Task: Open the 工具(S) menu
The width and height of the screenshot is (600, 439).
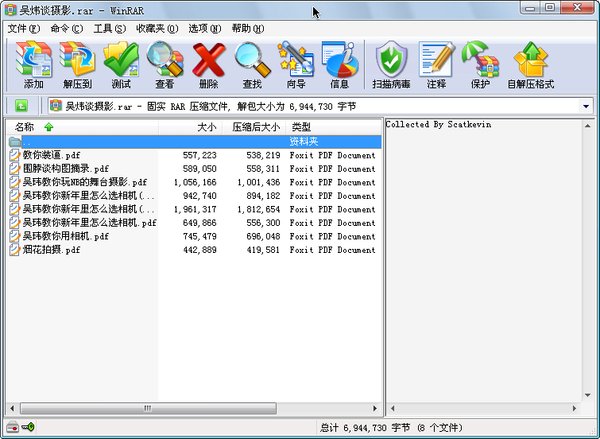Action: click(109, 29)
